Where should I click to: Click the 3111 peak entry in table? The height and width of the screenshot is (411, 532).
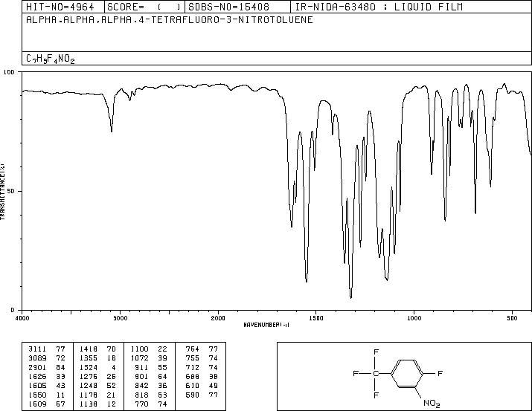point(47,349)
